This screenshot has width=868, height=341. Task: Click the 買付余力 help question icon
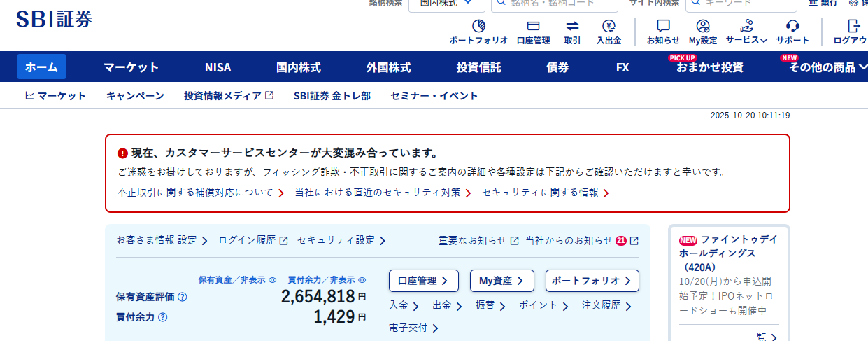(163, 317)
